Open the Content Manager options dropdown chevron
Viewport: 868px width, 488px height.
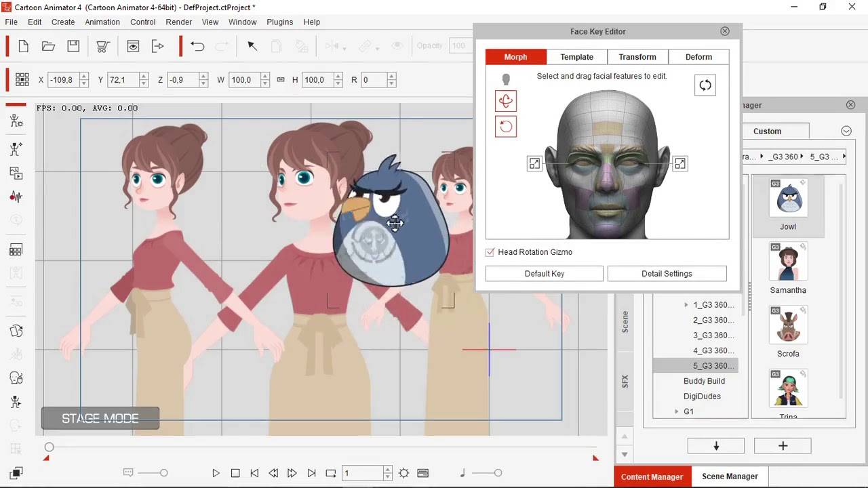point(846,131)
